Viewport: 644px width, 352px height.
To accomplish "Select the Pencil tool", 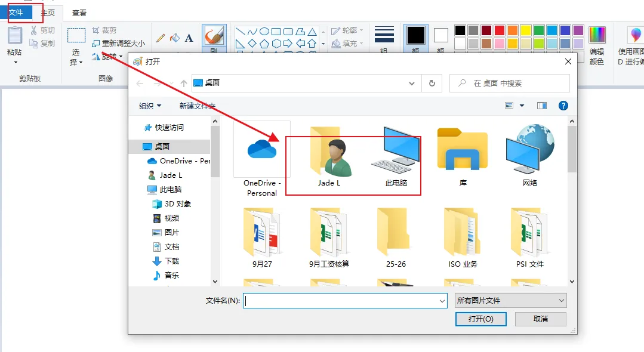I will [161, 38].
